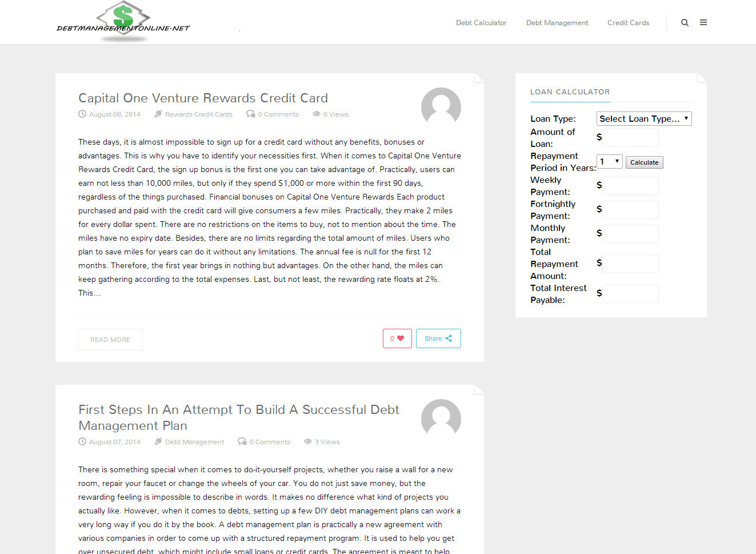Click the Fortnightly Payment field
This screenshot has width=756, height=554.
630,210
